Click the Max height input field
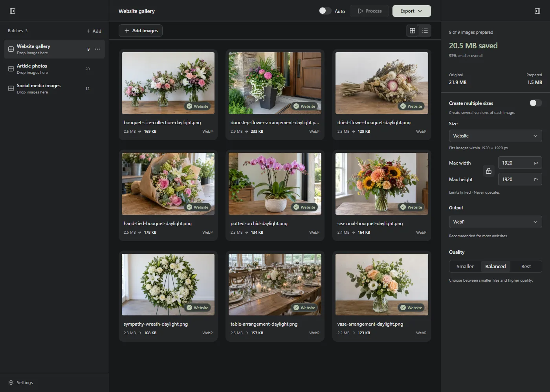Viewport: 550px width, 392px height. [x=520, y=179]
